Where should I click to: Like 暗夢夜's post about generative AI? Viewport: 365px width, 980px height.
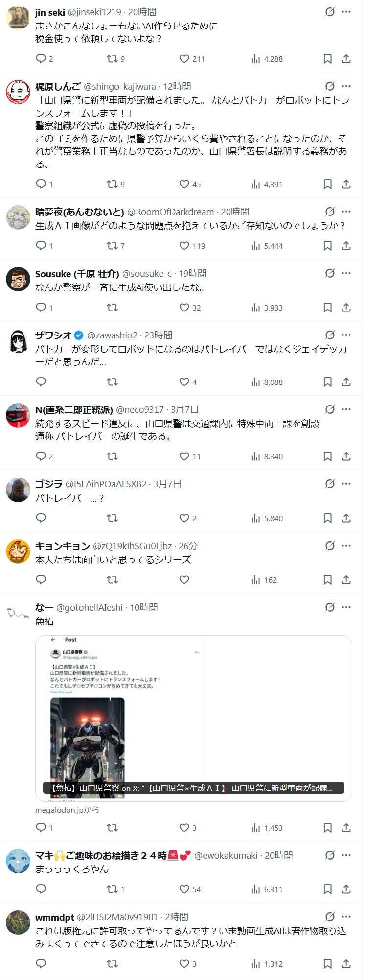[x=184, y=246]
